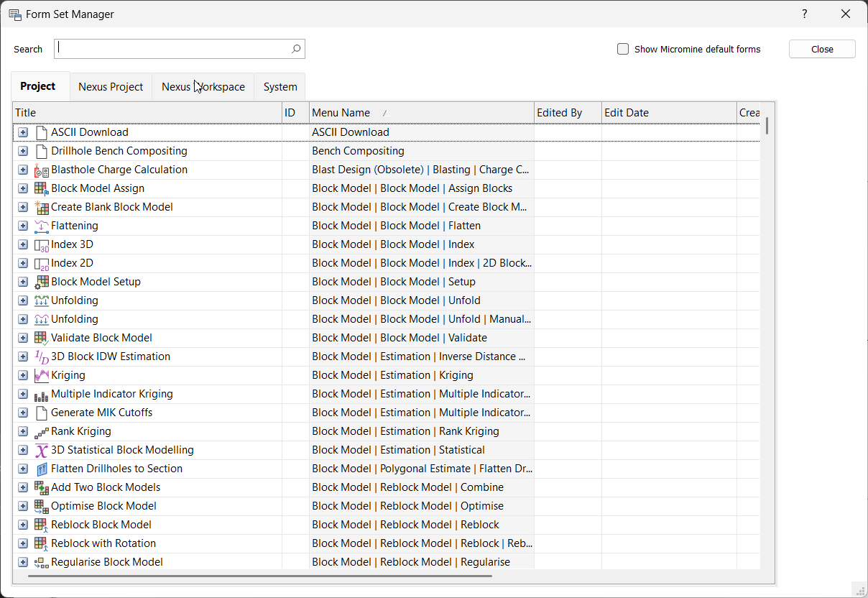
Task: Click the Validate Block Model icon
Action: 42,338
